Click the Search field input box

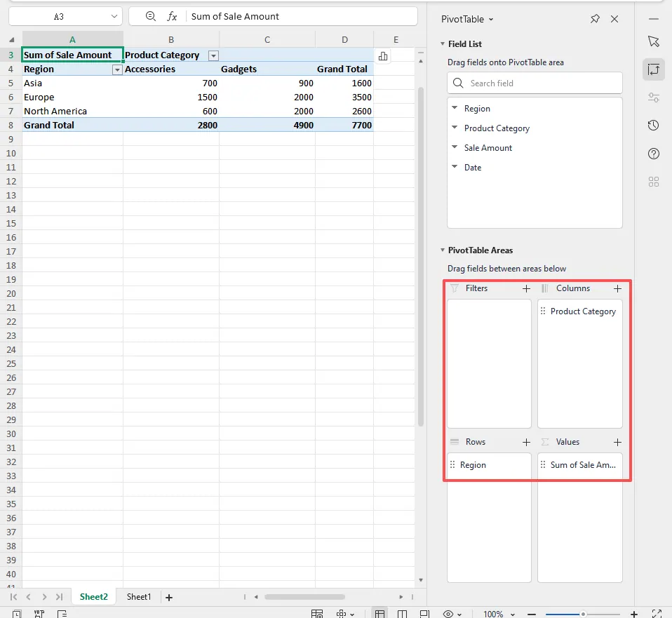(535, 83)
